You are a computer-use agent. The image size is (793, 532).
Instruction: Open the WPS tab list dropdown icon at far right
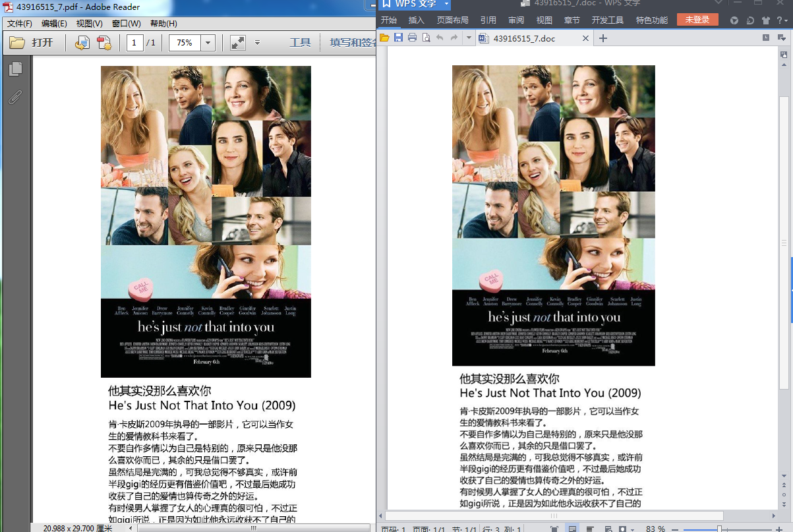tap(782, 38)
